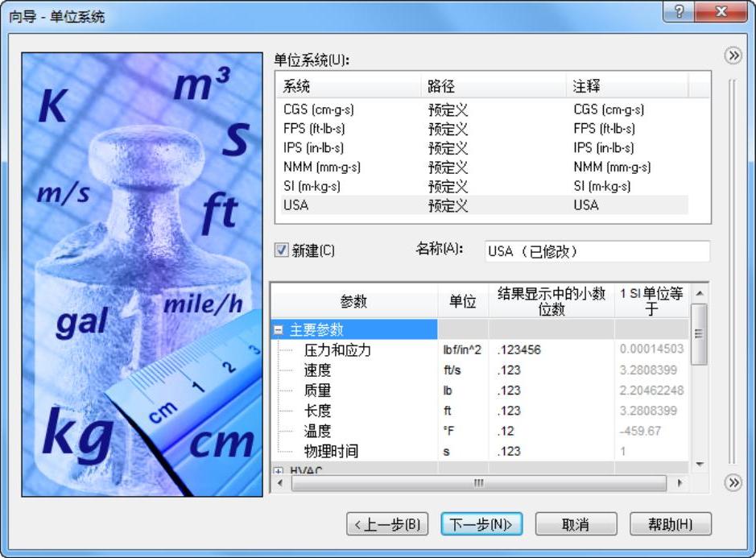Click the lb unit cell for 质量
This screenshot has height=558, width=756.
point(463,391)
